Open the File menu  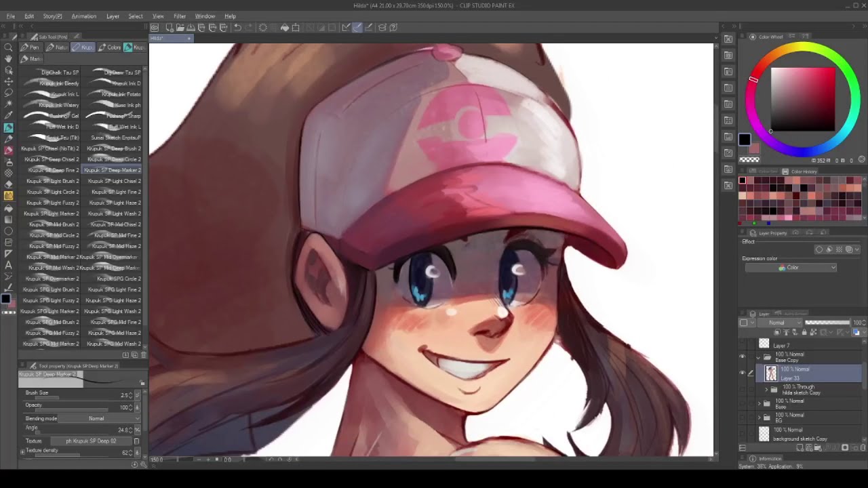[x=11, y=16]
